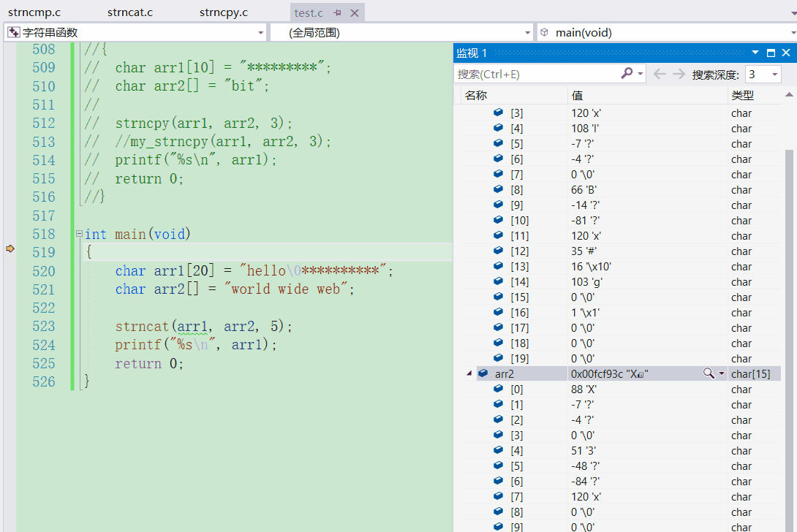Collapse the main function fold marker
The image size is (797, 532).
pyautogui.click(x=79, y=234)
